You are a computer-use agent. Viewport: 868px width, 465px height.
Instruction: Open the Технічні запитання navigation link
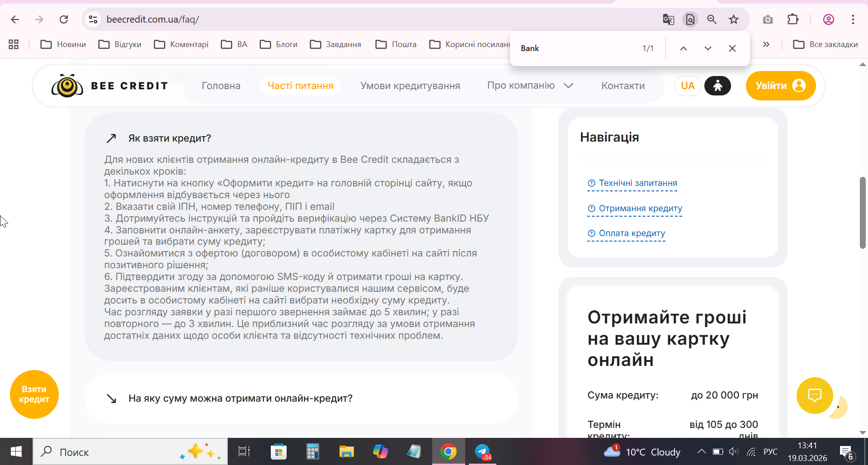pos(632,183)
